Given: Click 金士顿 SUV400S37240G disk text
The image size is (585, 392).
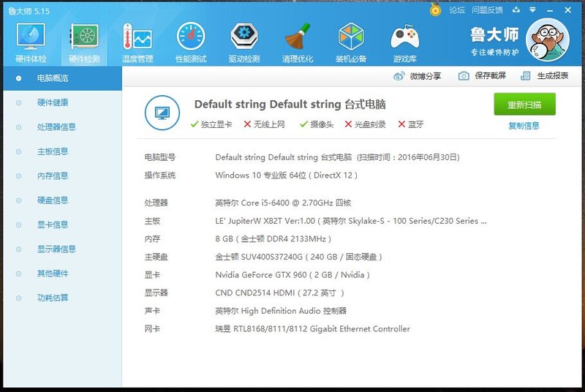Looking at the screenshot, I should (298, 257).
